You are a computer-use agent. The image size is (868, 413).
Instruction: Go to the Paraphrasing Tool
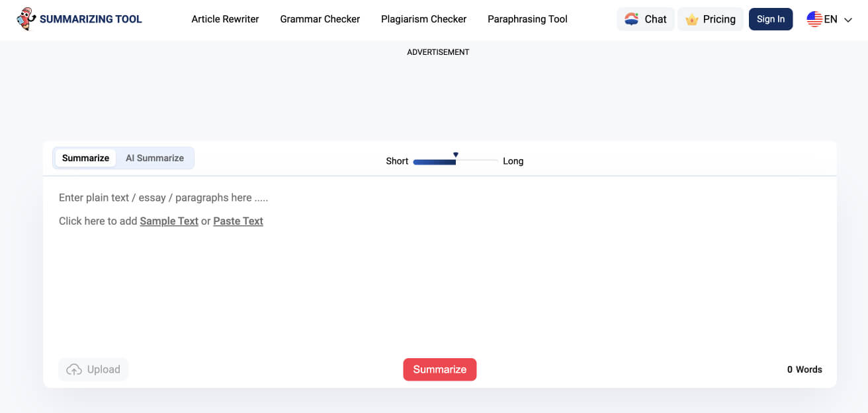pyautogui.click(x=527, y=19)
